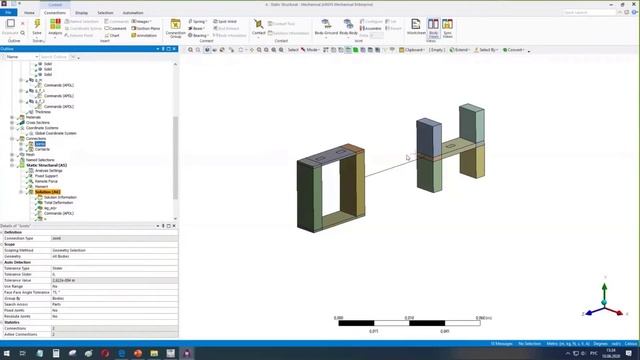Insert a Connection Group
The image size is (640, 360).
176,29
